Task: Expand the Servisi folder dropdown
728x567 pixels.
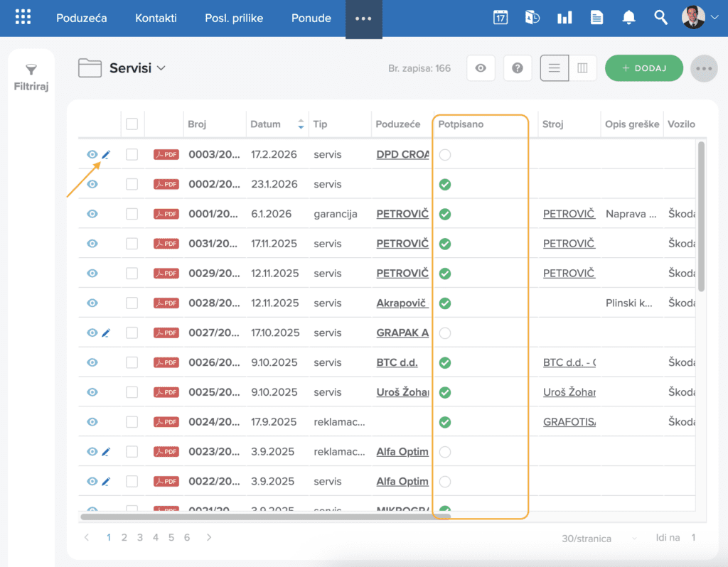Action: click(161, 68)
